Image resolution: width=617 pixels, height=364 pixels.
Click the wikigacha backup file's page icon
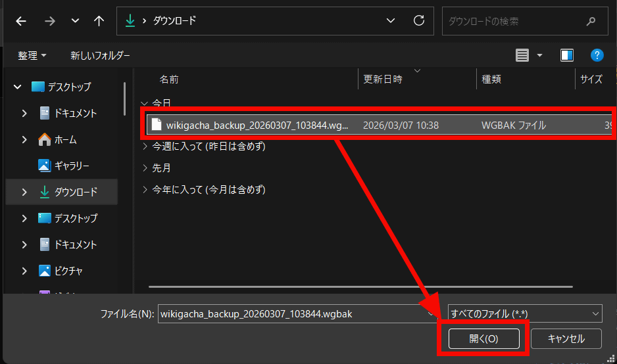click(156, 124)
